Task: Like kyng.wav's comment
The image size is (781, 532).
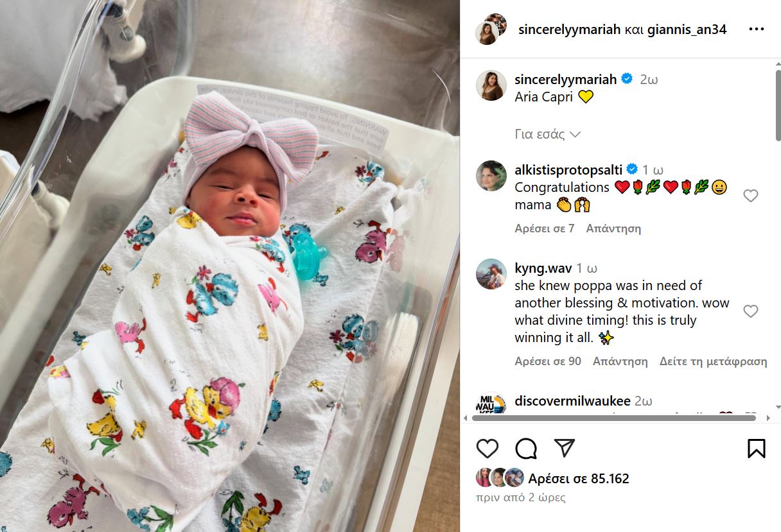Action: (750, 311)
